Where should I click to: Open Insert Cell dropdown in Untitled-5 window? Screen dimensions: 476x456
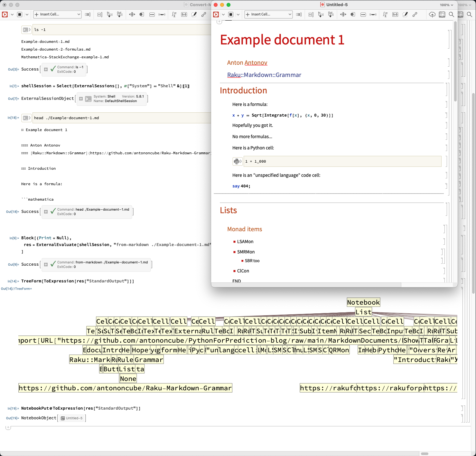[268, 14]
